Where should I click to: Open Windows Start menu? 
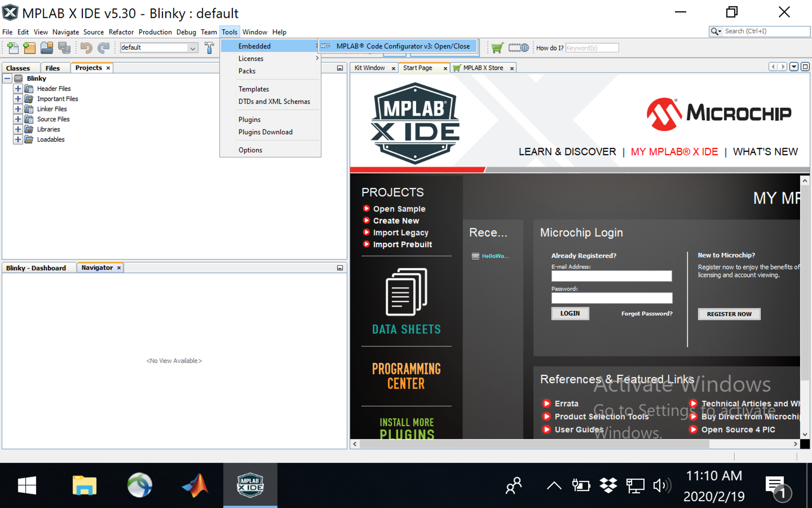[x=27, y=485]
